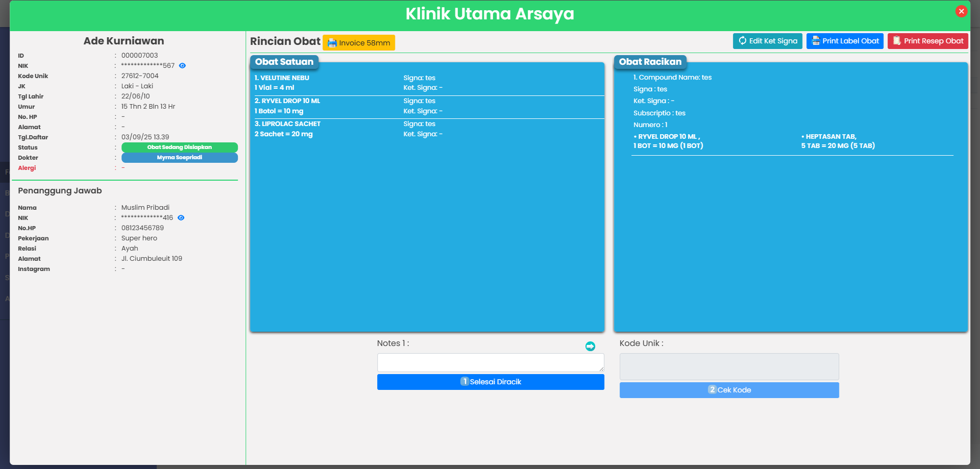Click the HEPTASAN TAB compound ingredient
The height and width of the screenshot is (469, 980).
click(x=830, y=137)
